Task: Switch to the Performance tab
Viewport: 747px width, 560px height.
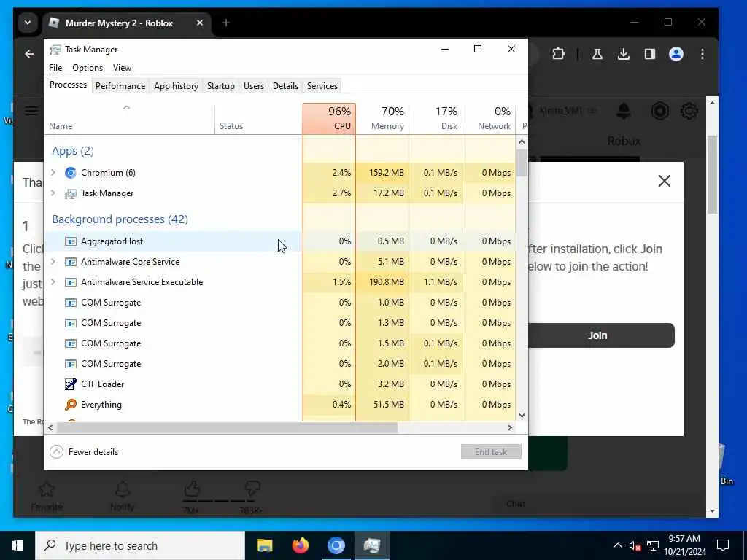Action: [x=120, y=86]
